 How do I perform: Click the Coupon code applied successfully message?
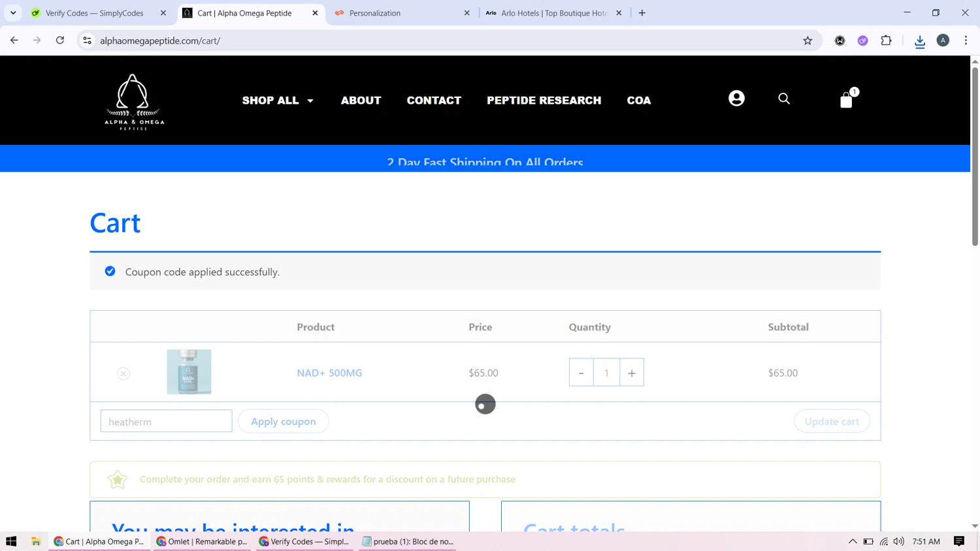(x=202, y=272)
